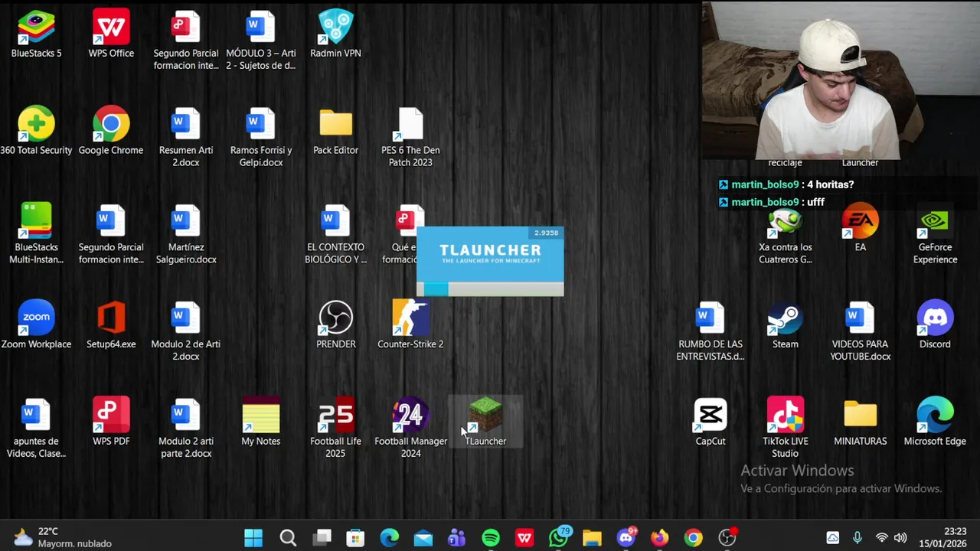This screenshot has height=551, width=980.
Task: Open TikTok LIVE Studio shortcut
Action: [x=786, y=429]
